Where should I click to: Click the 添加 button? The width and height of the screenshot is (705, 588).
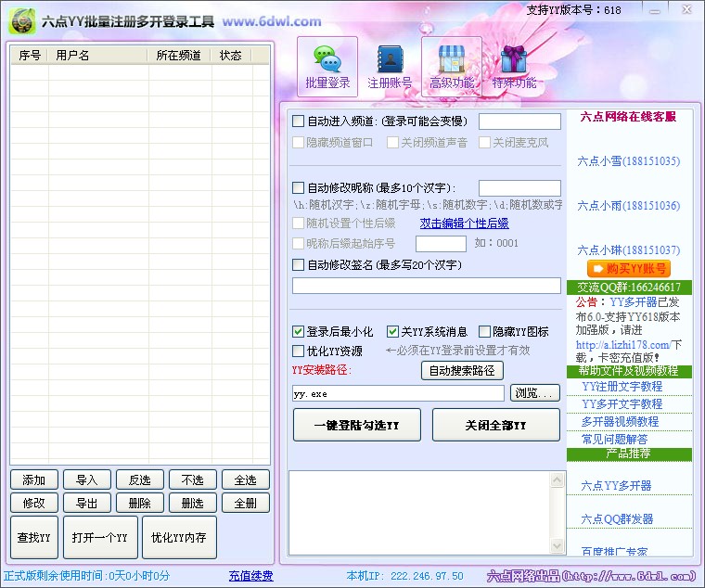click(34, 479)
